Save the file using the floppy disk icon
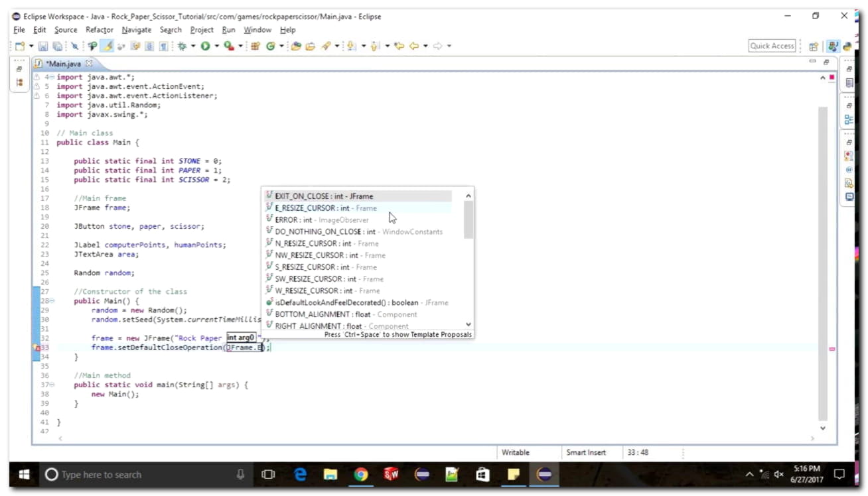The width and height of the screenshot is (868, 496). pos(43,46)
